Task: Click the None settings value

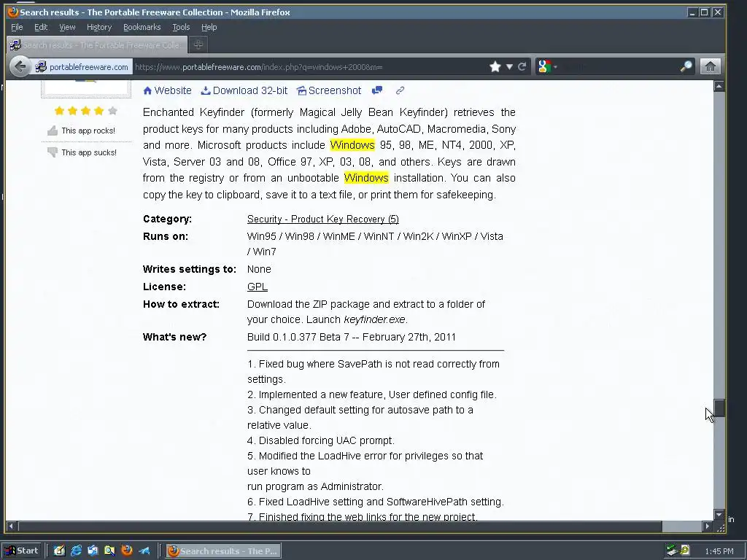Action: tap(259, 269)
